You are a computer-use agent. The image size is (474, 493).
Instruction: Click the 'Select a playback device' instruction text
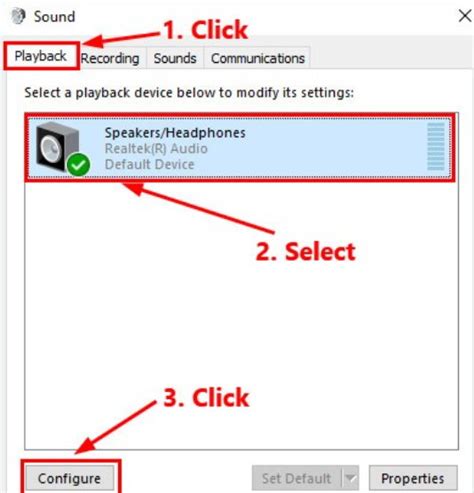tap(189, 92)
